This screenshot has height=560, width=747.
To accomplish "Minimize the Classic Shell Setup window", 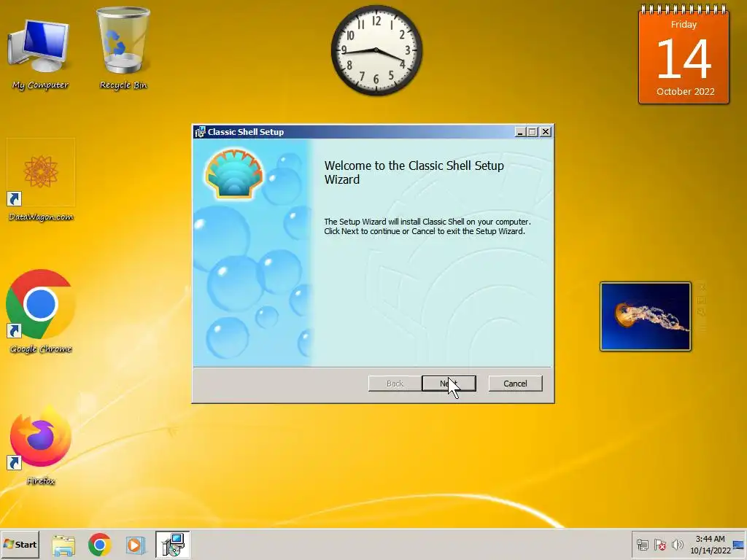I will (x=520, y=132).
